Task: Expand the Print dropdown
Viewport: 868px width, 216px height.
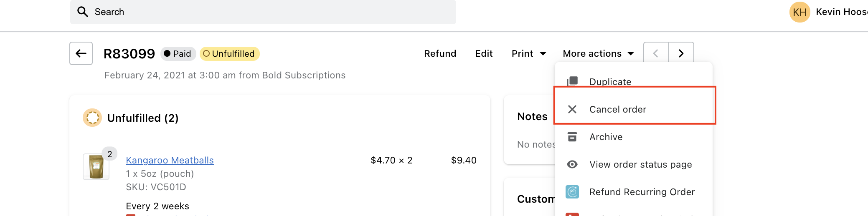Action: click(529, 53)
